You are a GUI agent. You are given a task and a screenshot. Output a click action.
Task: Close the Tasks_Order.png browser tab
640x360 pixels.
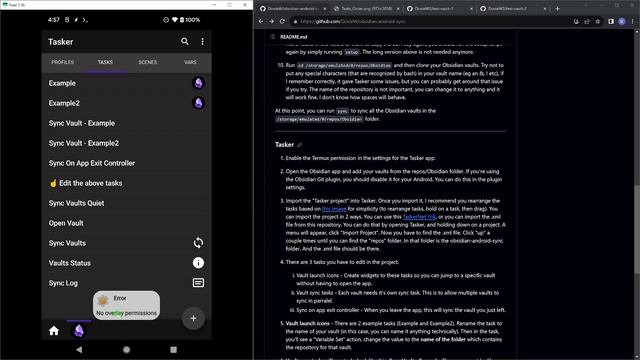coord(398,9)
